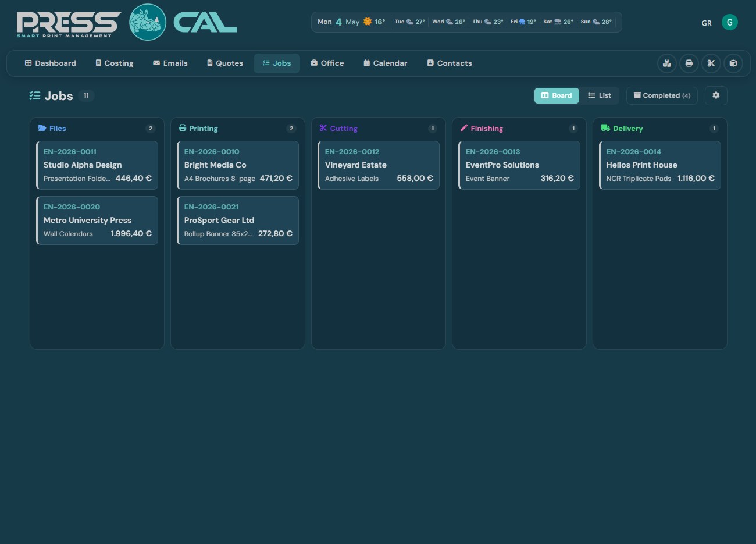The image size is (756, 544).
Task: Click the NCR Triplicate Pads description
Action: click(x=639, y=179)
